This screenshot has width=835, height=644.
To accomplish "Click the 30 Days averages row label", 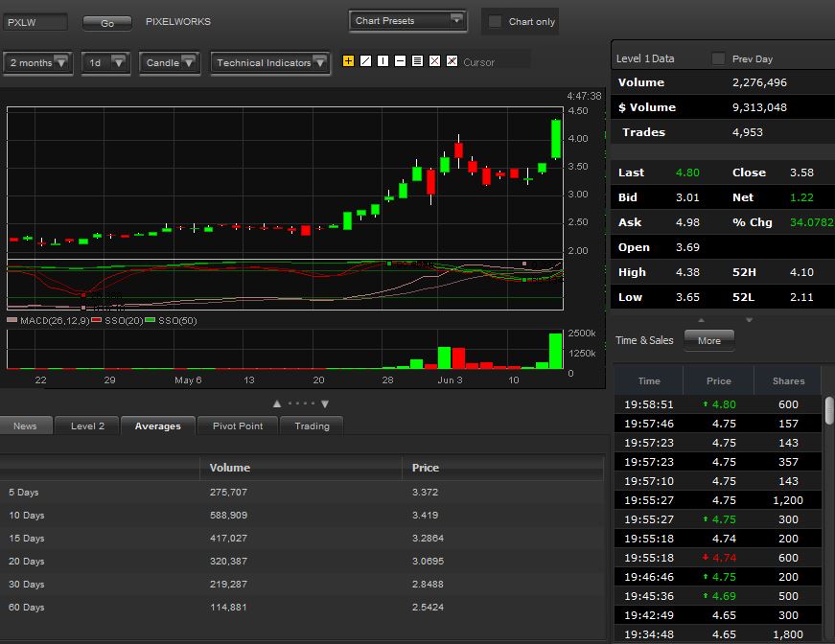I will (27, 584).
